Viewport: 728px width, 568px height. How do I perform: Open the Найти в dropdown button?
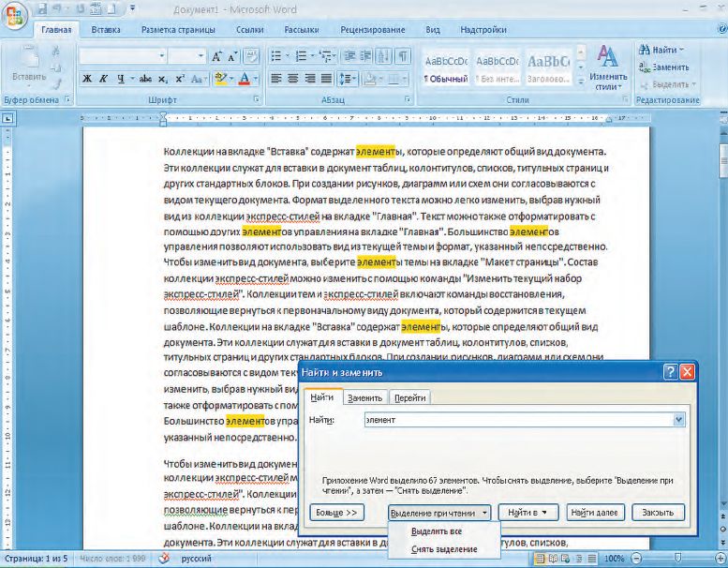tap(528, 513)
